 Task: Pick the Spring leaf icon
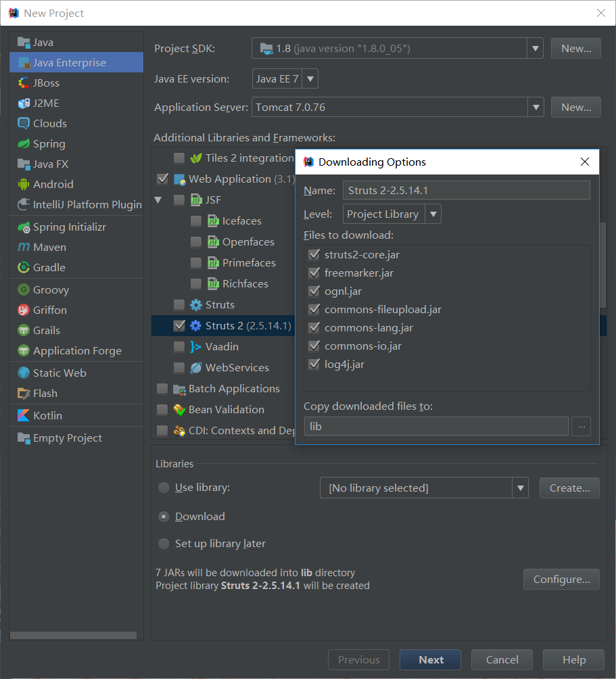point(24,144)
